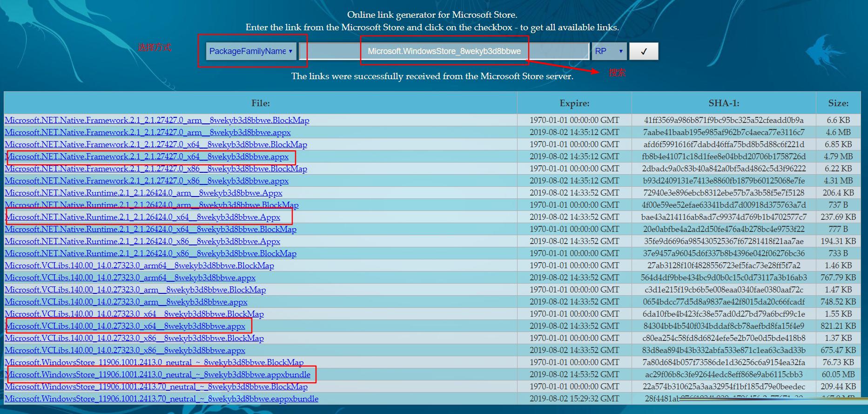Select SHA-1 hash 41ff3569a986b871f9bc95bc325a52cfeadd0b9a
The width and height of the screenshot is (868, 414).
pyautogui.click(x=724, y=120)
